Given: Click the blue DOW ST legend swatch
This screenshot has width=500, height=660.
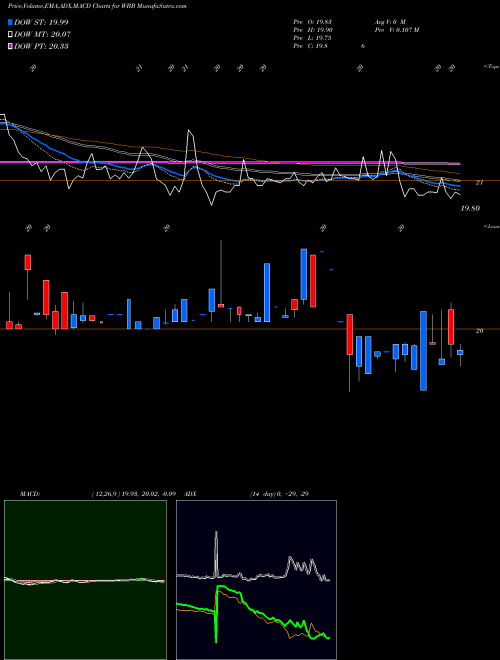Looking at the screenshot, I should coord(10,22).
